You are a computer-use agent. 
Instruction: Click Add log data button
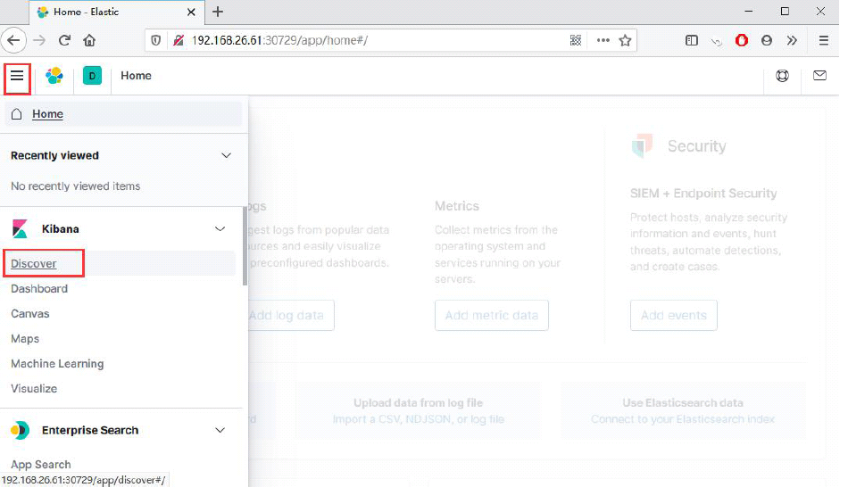[291, 316]
